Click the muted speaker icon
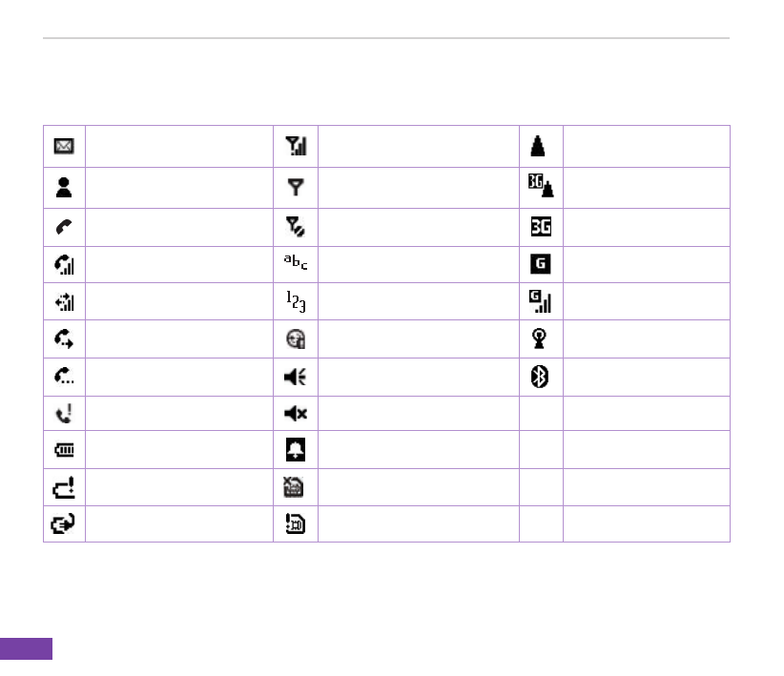784x676 pixels. 296,414
